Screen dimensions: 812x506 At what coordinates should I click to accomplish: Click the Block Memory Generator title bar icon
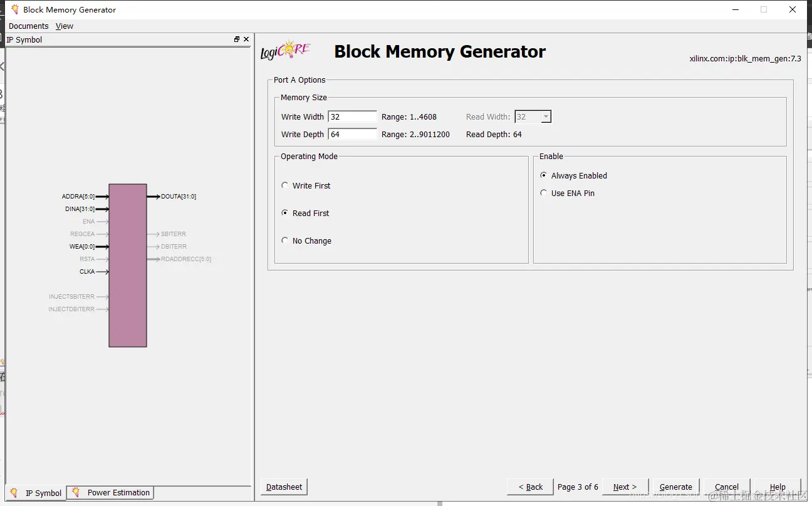click(15, 9)
